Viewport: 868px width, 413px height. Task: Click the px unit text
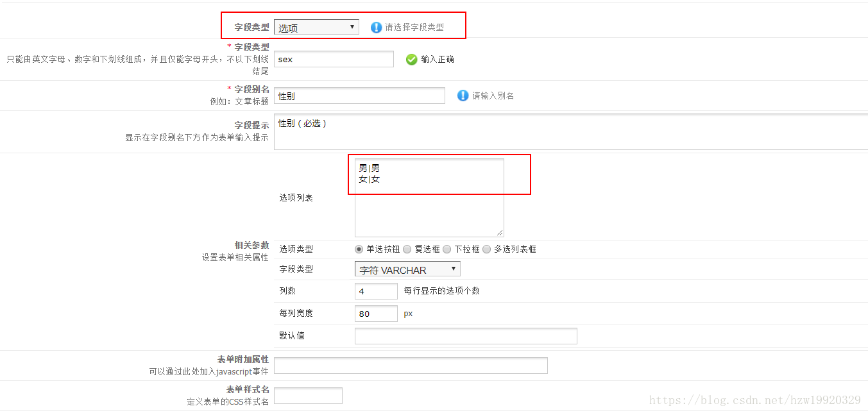pos(408,314)
